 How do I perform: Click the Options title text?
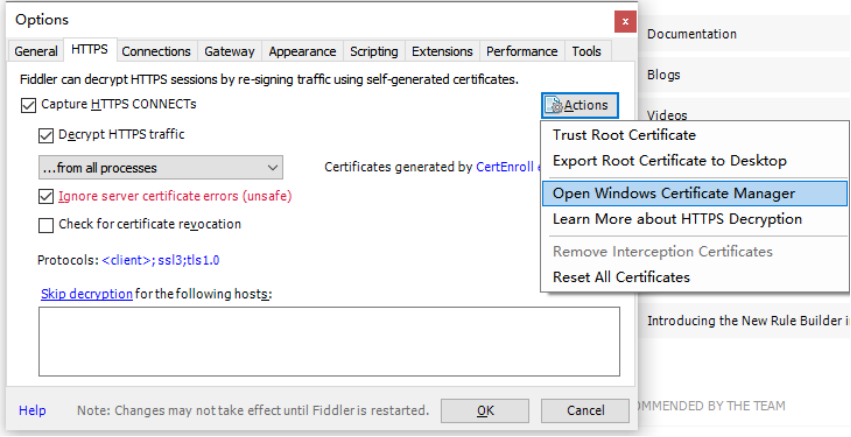point(42,20)
